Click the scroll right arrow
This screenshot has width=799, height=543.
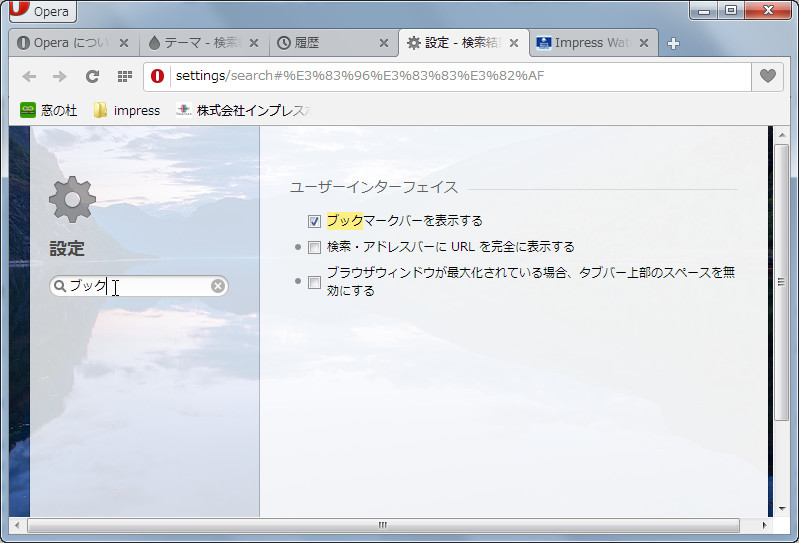click(764, 525)
